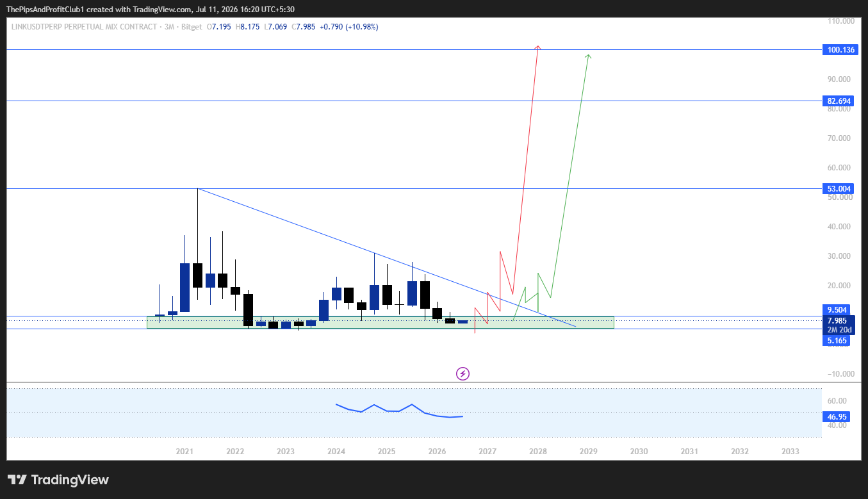The image size is (868, 499).
Task: Click the 2021 time axis label
Action: pos(184,452)
